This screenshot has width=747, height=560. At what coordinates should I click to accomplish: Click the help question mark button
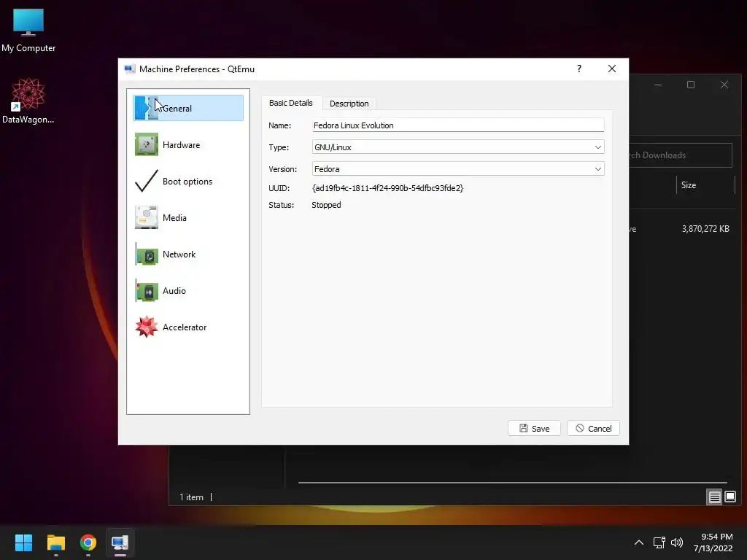578,69
